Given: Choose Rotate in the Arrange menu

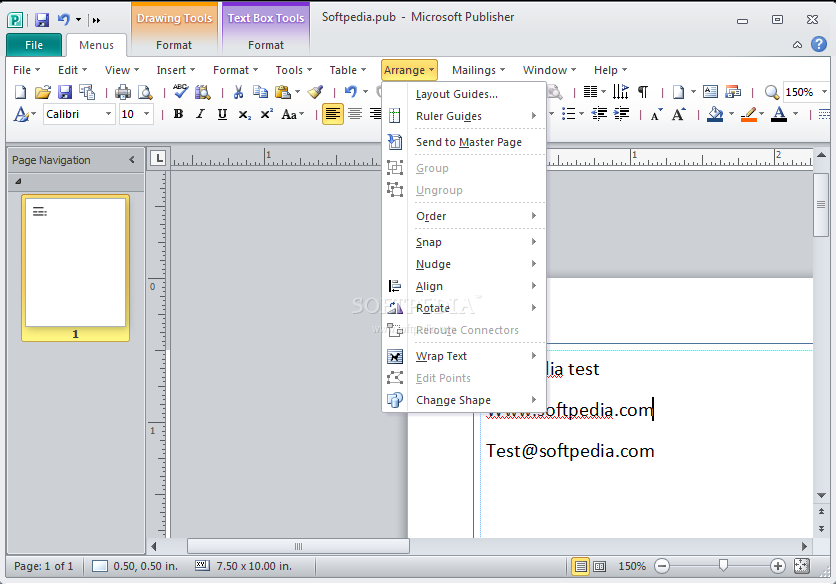Looking at the screenshot, I should tap(465, 308).
